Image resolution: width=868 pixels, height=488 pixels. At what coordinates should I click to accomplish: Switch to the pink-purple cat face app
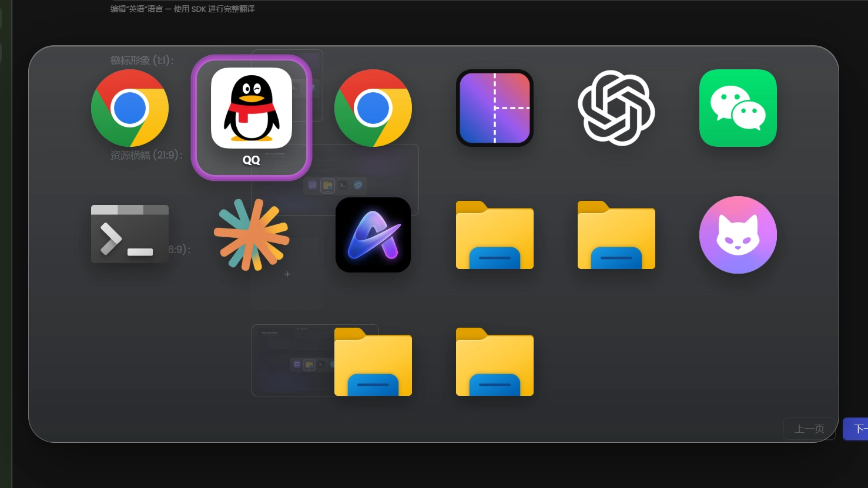tap(738, 235)
